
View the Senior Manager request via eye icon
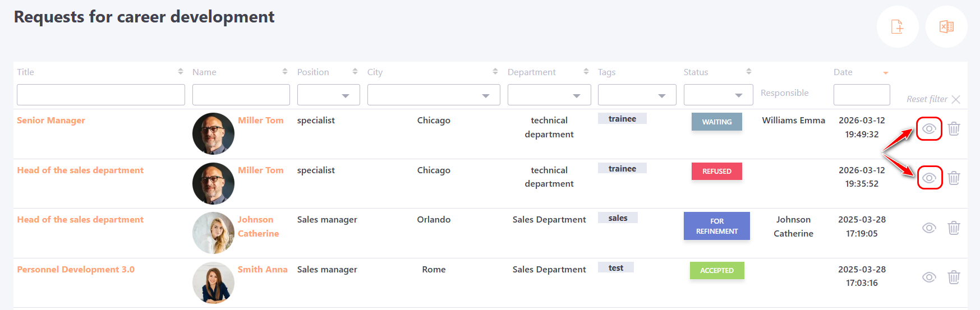(929, 129)
